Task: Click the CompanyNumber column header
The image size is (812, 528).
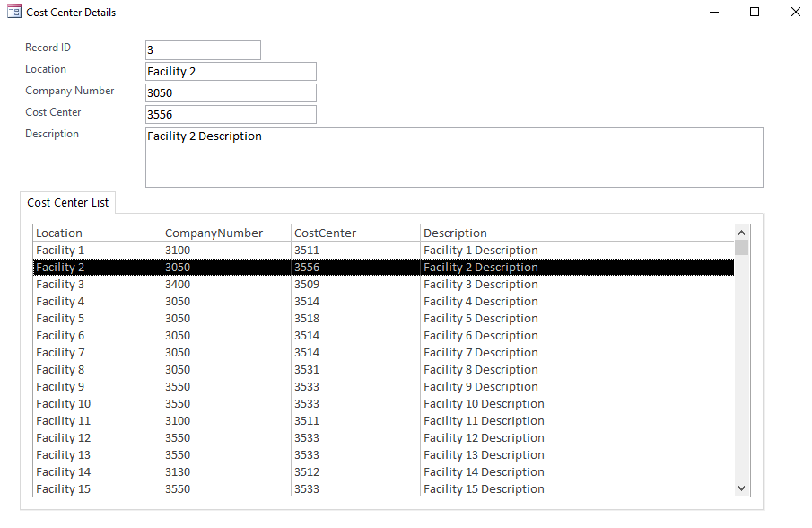Action: pos(214,233)
